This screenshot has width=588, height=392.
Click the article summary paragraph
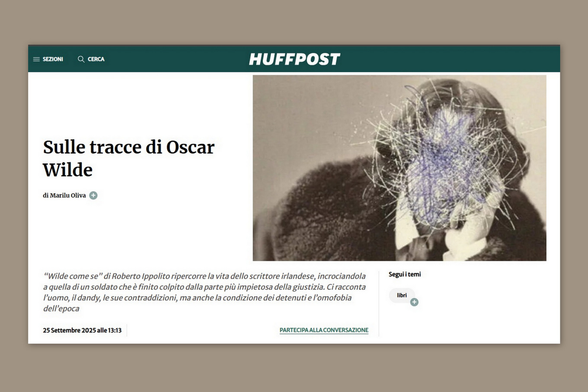tap(204, 292)
